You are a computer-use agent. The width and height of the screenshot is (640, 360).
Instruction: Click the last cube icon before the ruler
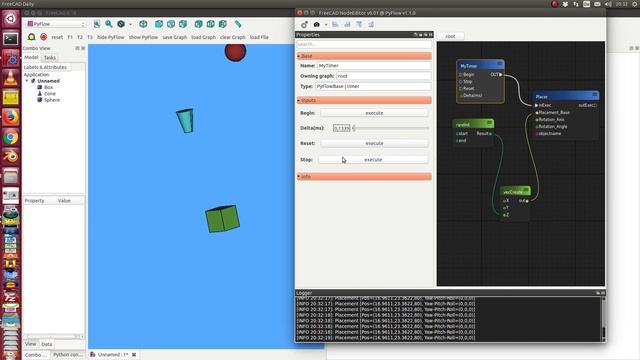pyautogui.click(x=223, y=24)
